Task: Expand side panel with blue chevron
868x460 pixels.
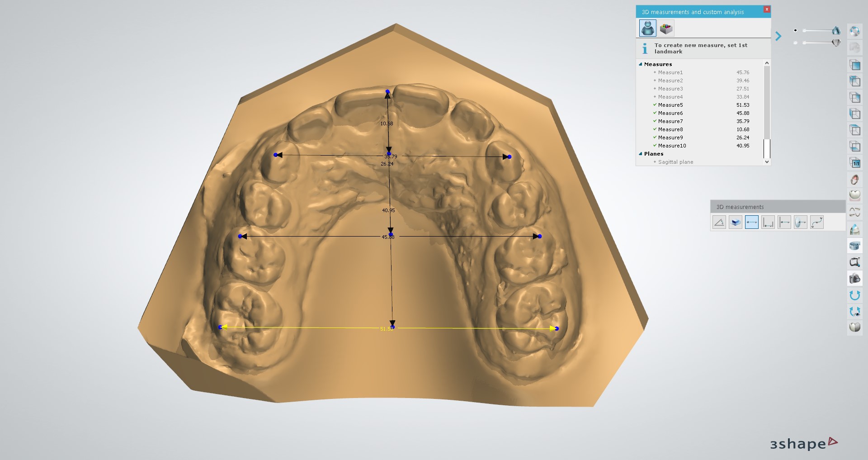Action: (x=778, y=36)
